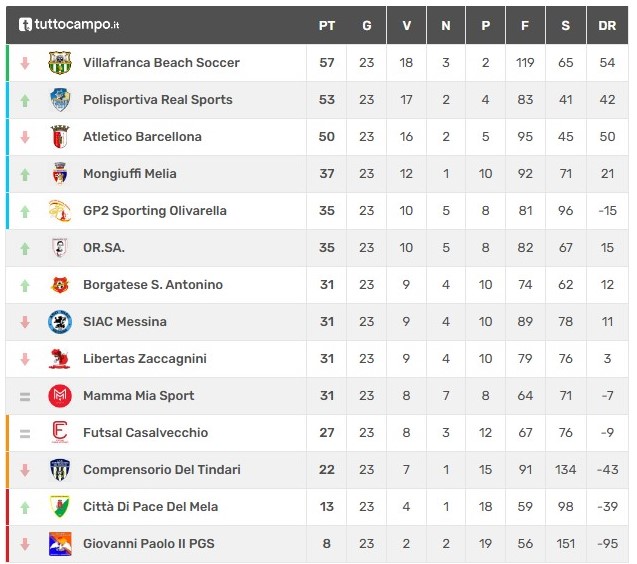Select the V wins column header

click(x=406, y=26)
